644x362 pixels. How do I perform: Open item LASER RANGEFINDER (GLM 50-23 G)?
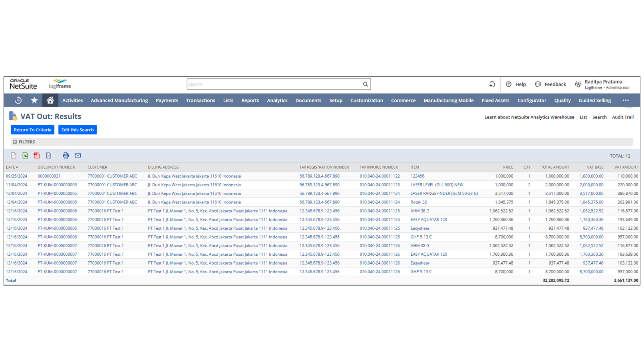[444, 193]
